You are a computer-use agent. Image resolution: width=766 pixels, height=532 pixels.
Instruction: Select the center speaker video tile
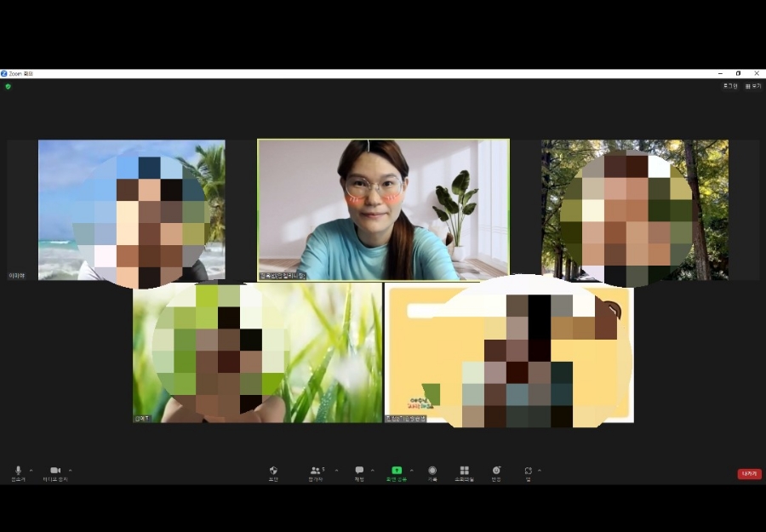click(x=384, y=210)
